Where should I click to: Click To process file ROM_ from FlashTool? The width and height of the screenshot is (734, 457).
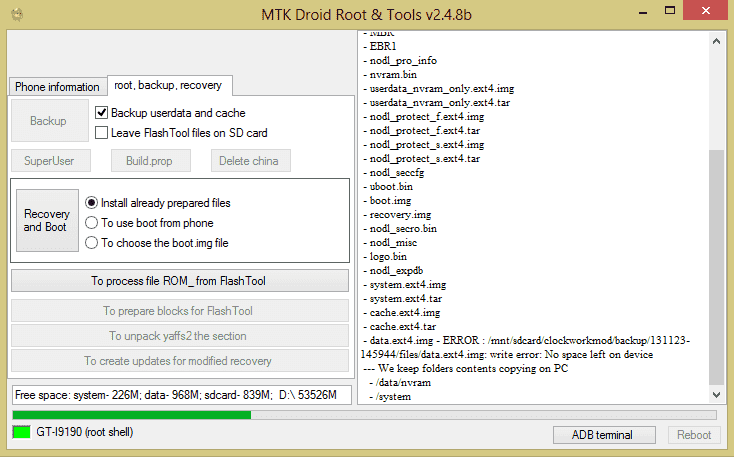click(180, 281)
